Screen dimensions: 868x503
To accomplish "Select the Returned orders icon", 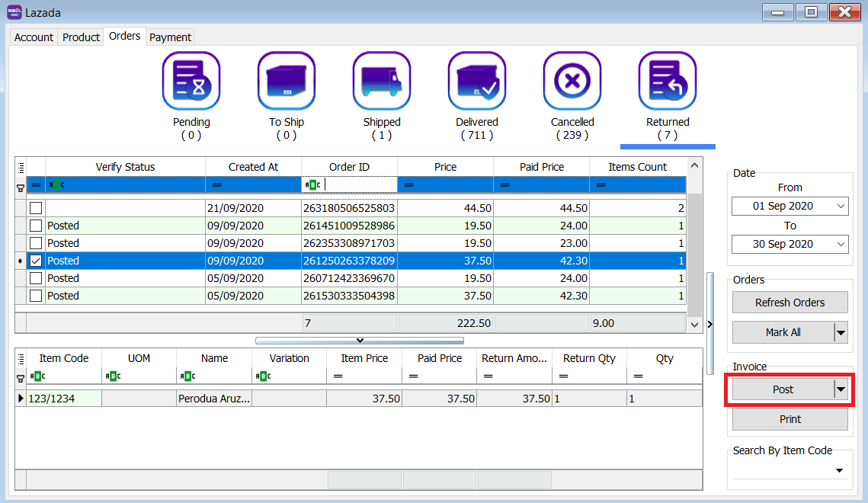I will [x=668, y=82].
